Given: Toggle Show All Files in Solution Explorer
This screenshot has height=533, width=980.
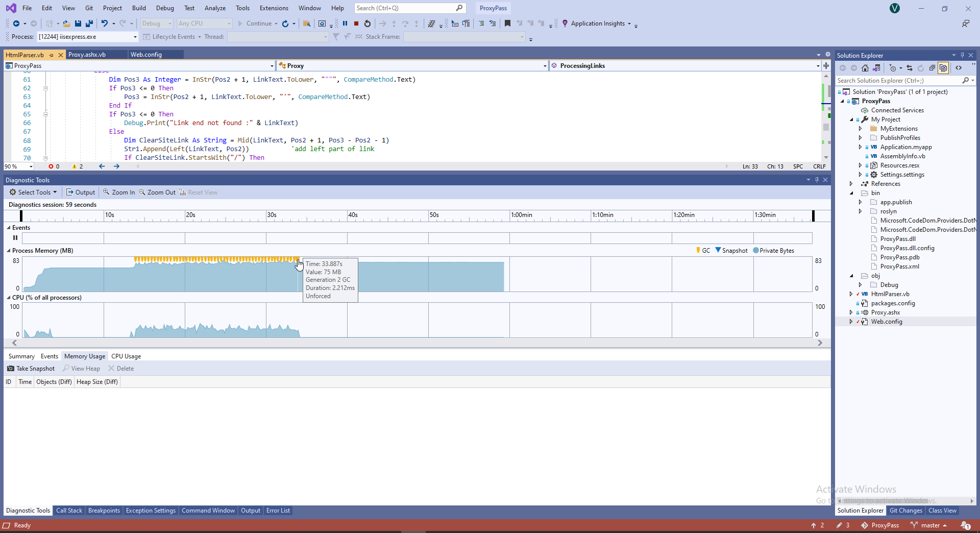Looking at the screenshot, I should pos(943,68).
